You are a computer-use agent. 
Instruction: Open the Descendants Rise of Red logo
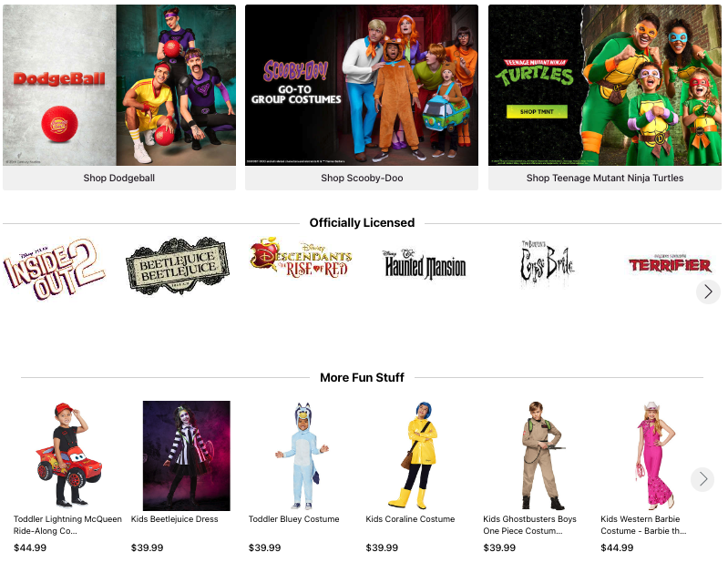pyautogui.click(x=301, y=258)
